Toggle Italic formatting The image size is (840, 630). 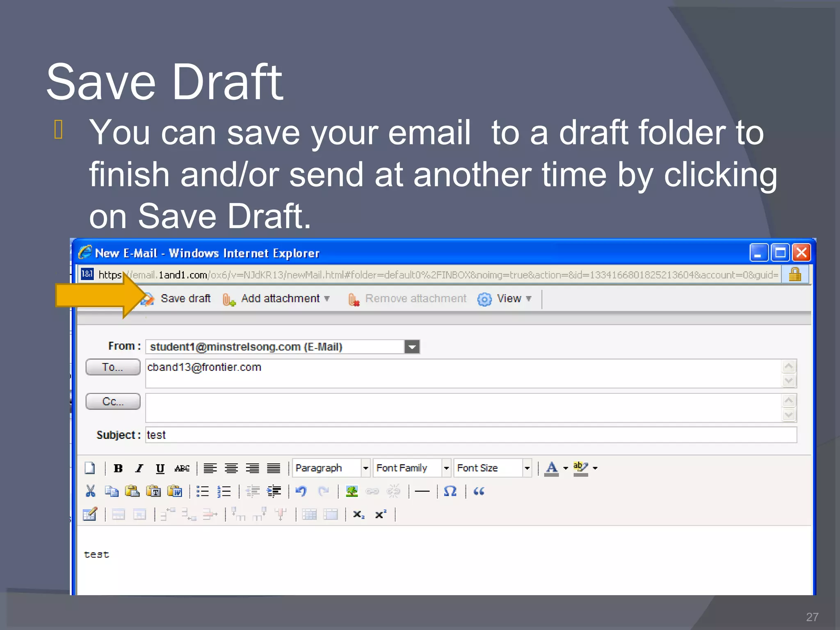pos(139,468)
